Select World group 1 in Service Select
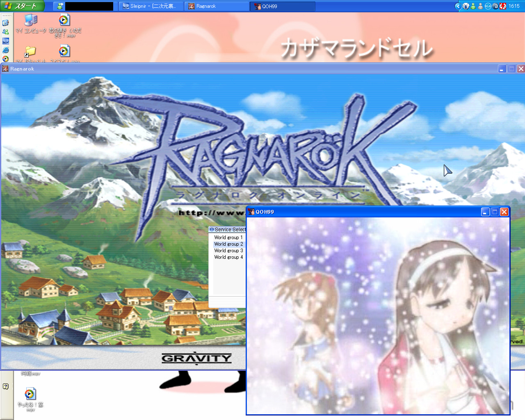Screen dimensions: 525x420 228,237
